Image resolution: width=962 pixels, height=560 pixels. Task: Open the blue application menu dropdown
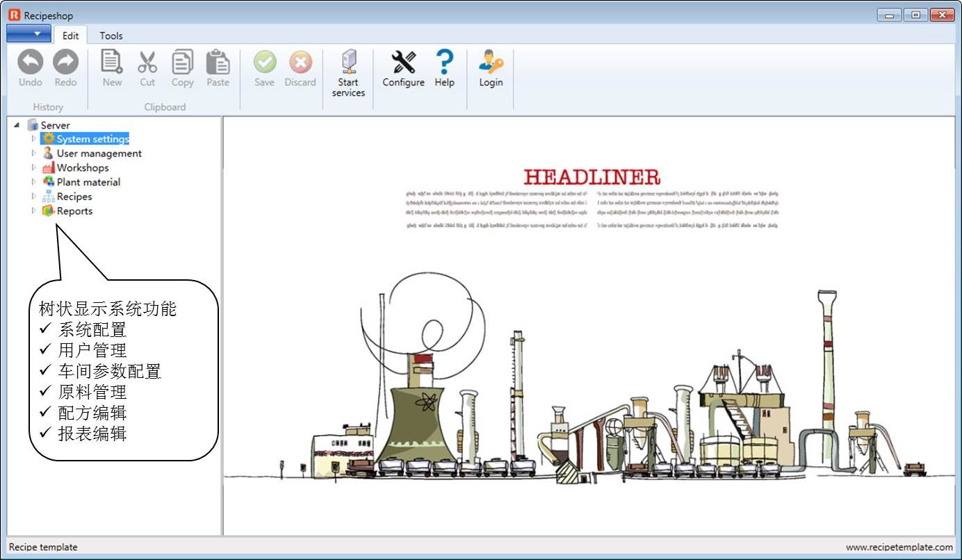click(28, 33)
